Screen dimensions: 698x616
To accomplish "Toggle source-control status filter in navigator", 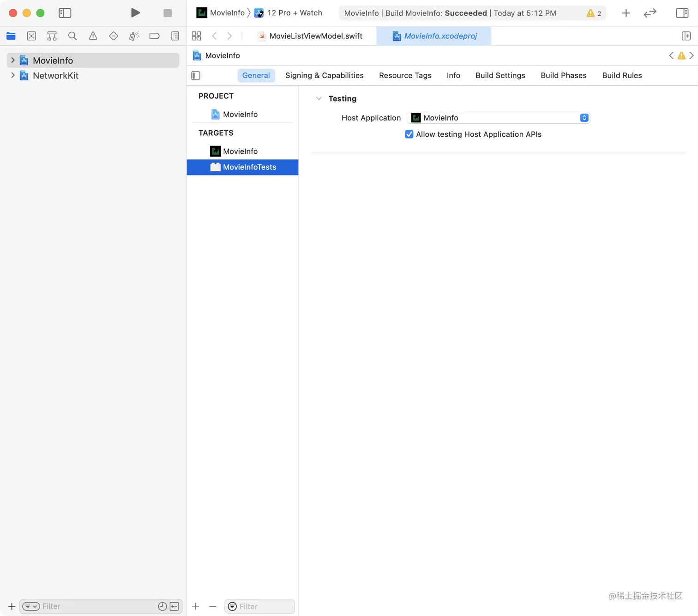I will 174,606.
